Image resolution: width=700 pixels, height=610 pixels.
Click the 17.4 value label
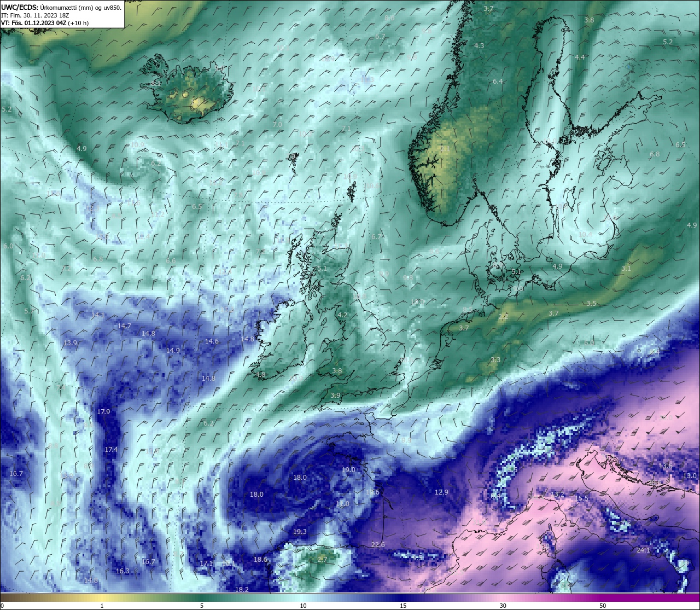point(111,449)
